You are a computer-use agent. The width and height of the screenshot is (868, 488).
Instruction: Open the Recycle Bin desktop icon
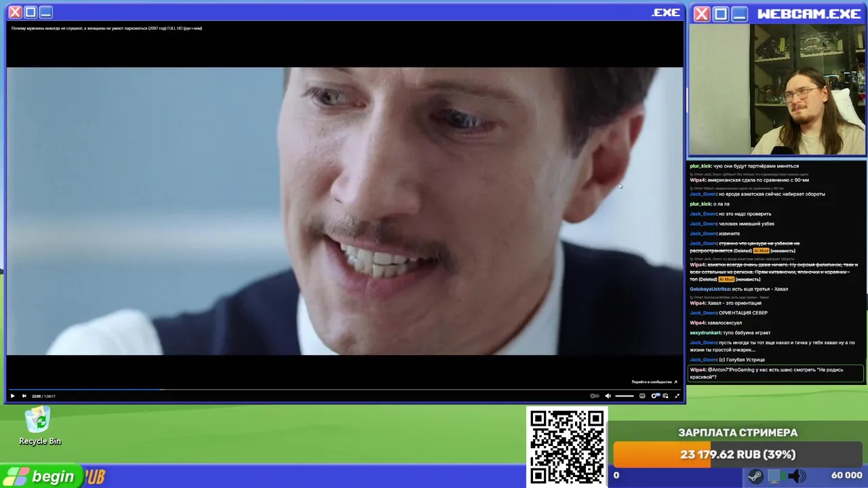coord(39,426)
